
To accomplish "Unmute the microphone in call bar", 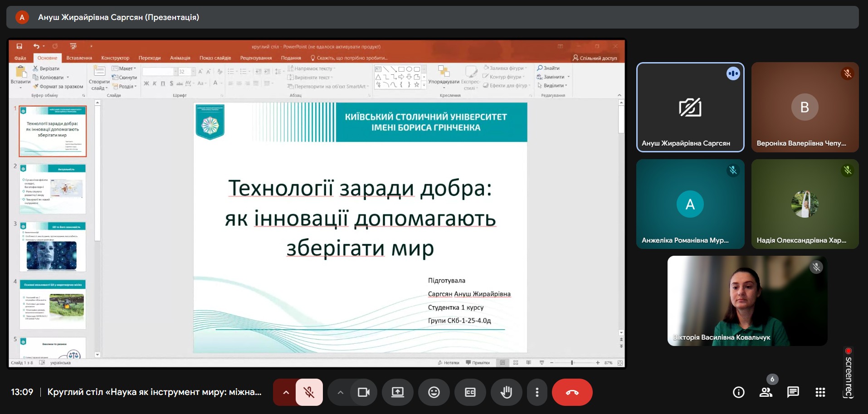I will (x=309, y=392).
